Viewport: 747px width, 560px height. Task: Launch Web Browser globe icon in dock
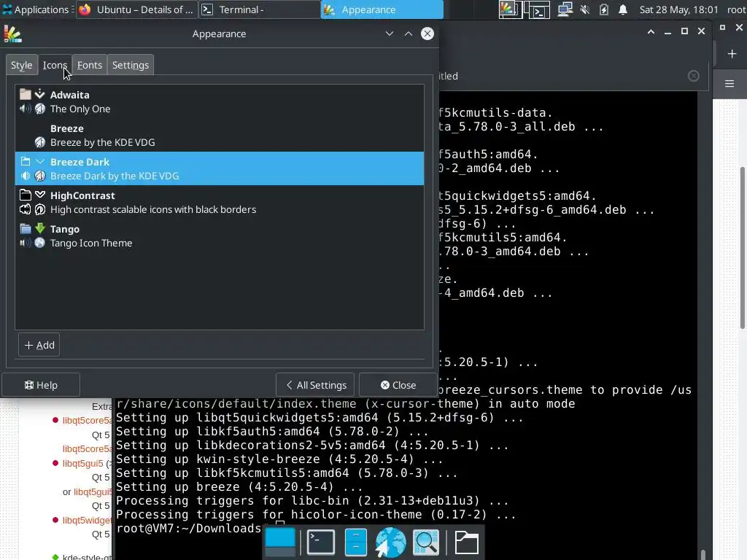tap(391, 542)
